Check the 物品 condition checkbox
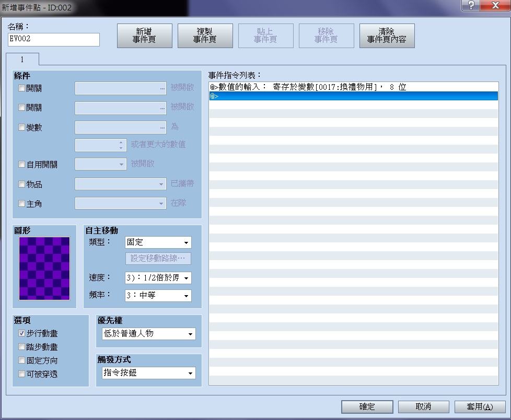The image size is (511, 420). pos(21,184)
